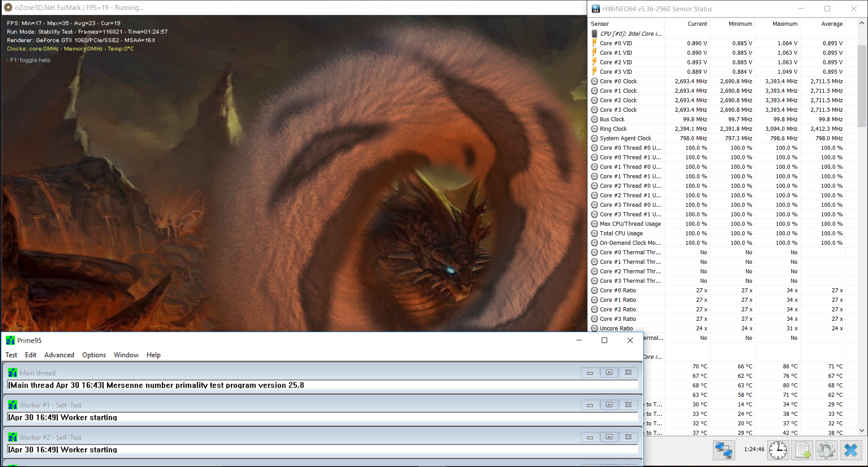Click the Average column header

coord(823,24)
